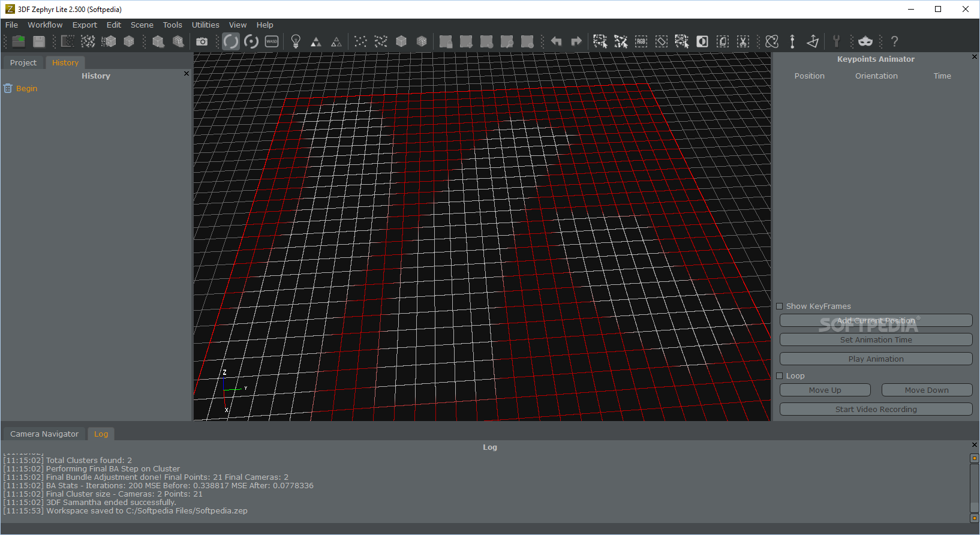Open the Tools menu
The height and width of the screenshot is (535, 980).
coord(173,25)
